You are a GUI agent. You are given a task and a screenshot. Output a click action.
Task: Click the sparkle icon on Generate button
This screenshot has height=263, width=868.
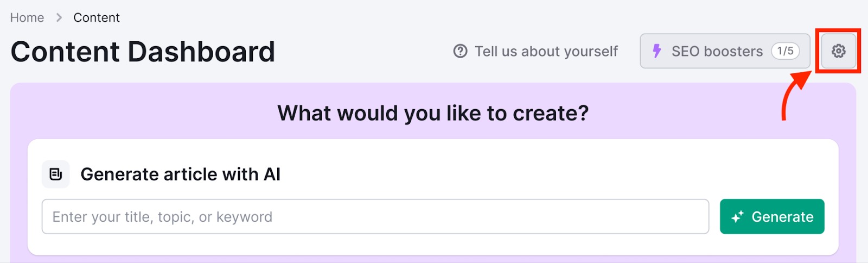tap(737, 217)
